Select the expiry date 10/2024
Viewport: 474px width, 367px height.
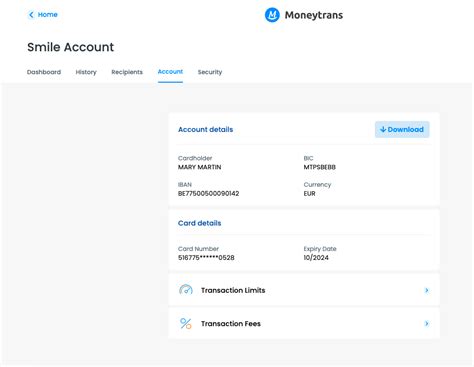point(316,257)
